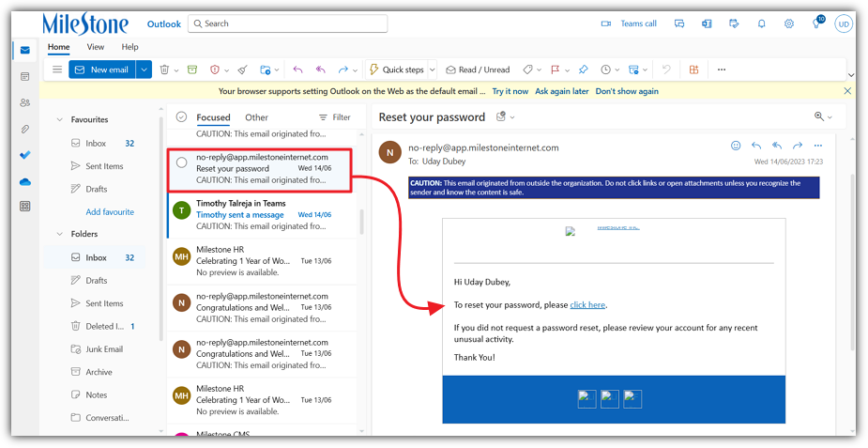
Task: Open the Calendar icon in left rail
Action: 25,76
